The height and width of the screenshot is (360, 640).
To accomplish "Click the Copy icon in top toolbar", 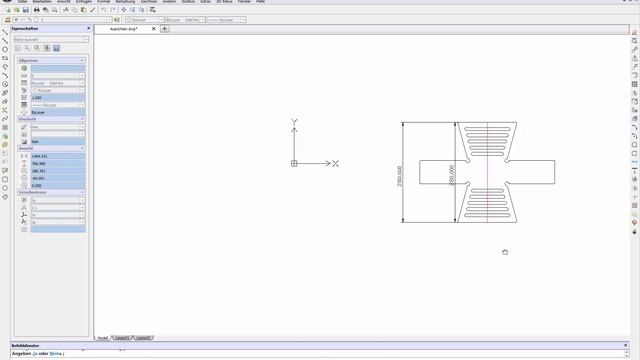I will point(74,10).
